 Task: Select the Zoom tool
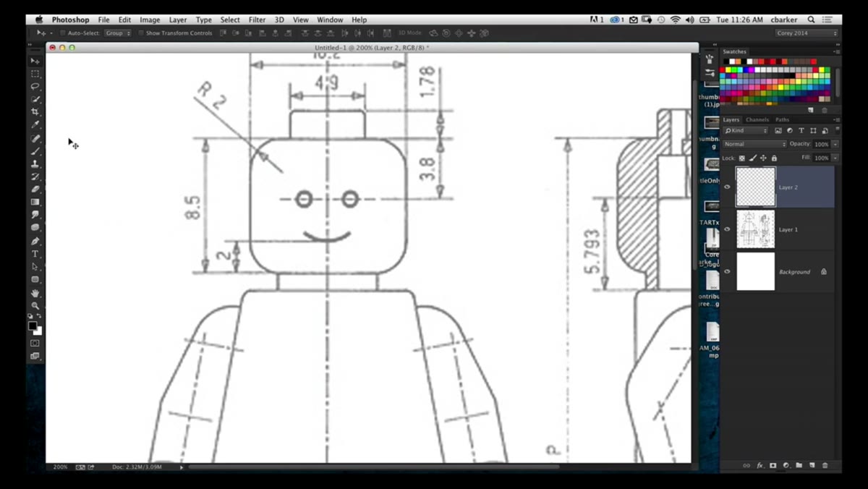[x=35, y=306]
